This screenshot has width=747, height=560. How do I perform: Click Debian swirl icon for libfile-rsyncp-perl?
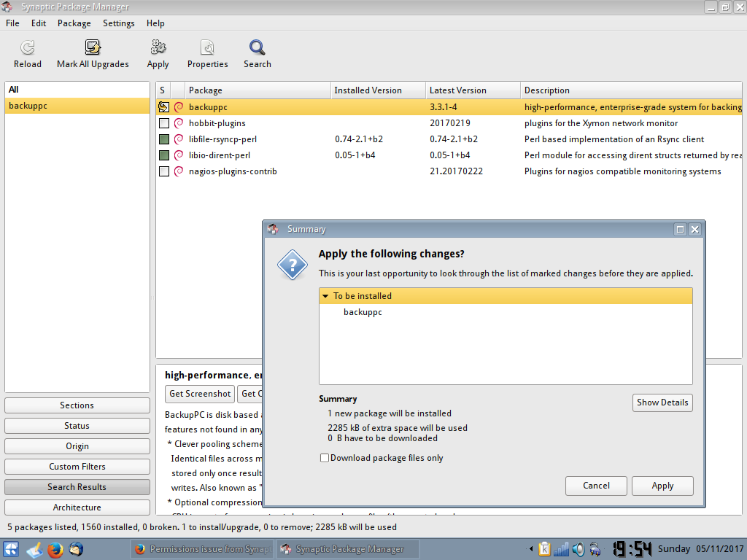tap(179, 139)
